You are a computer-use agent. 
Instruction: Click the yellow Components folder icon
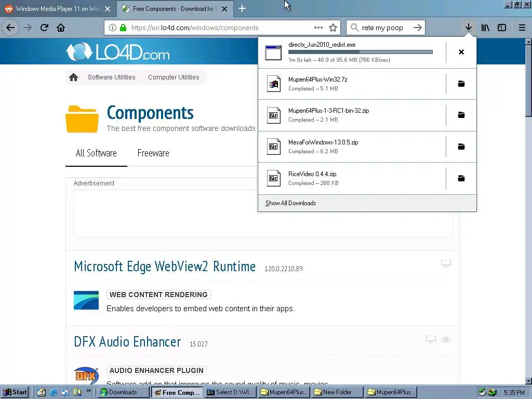[82, 119]
